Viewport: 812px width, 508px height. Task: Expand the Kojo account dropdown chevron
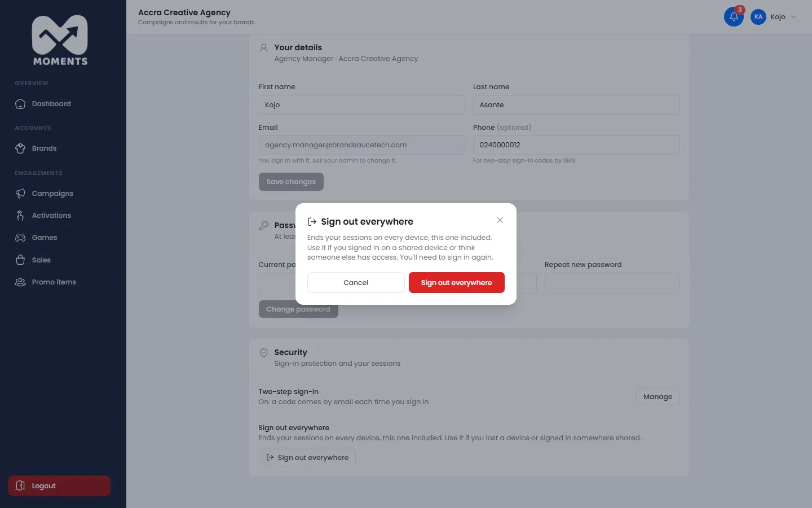point(793,17)
